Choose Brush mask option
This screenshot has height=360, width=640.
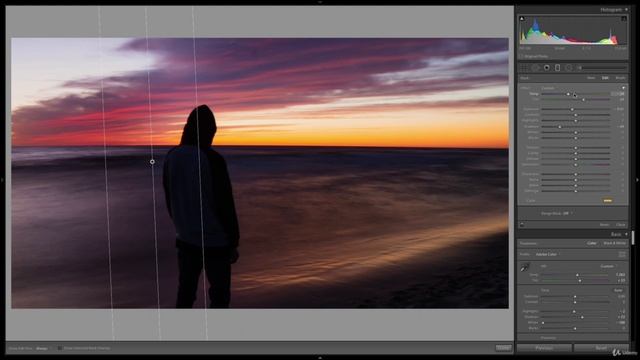(x=620, y=78)
